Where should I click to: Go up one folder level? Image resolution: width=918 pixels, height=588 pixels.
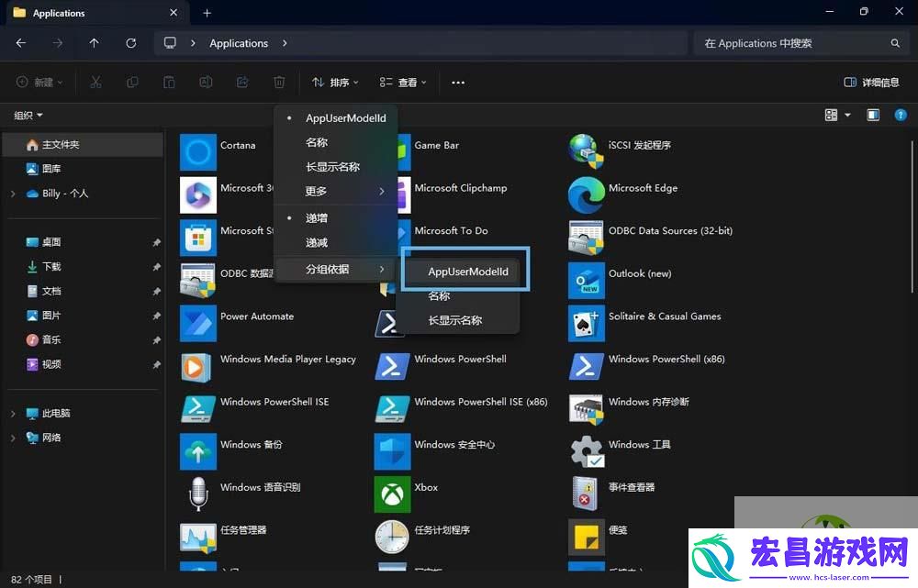pyautogui.click(x=95, y=43)
